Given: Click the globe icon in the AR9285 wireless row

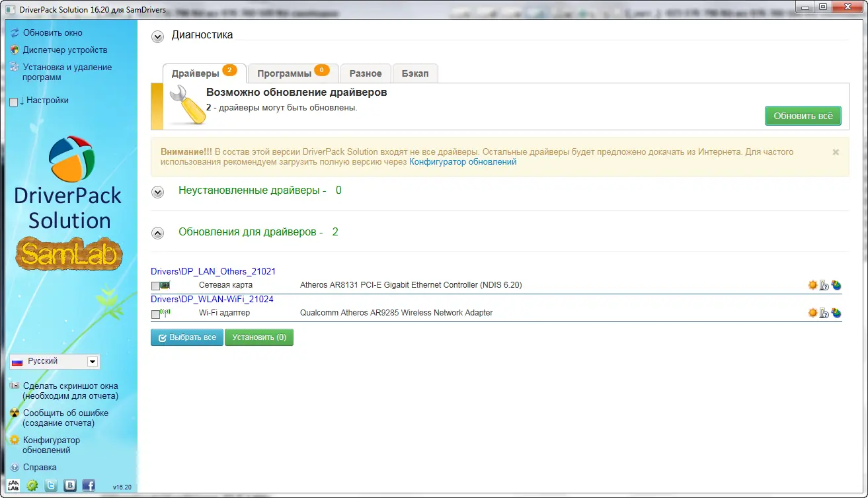Looking at the screenshot, I should point(836,313).
